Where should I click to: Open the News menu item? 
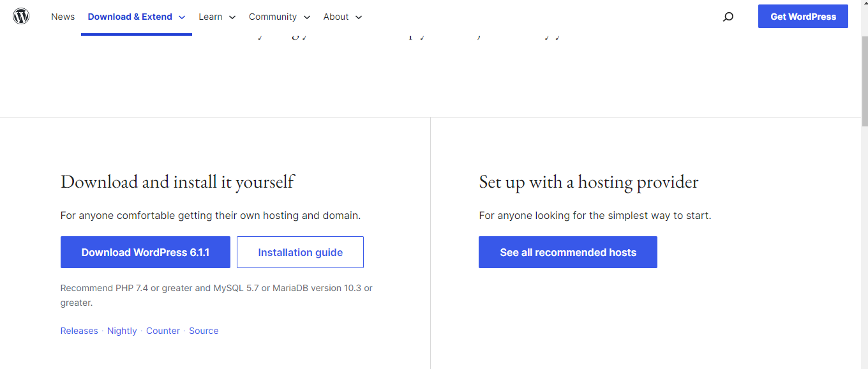[63, 17]
